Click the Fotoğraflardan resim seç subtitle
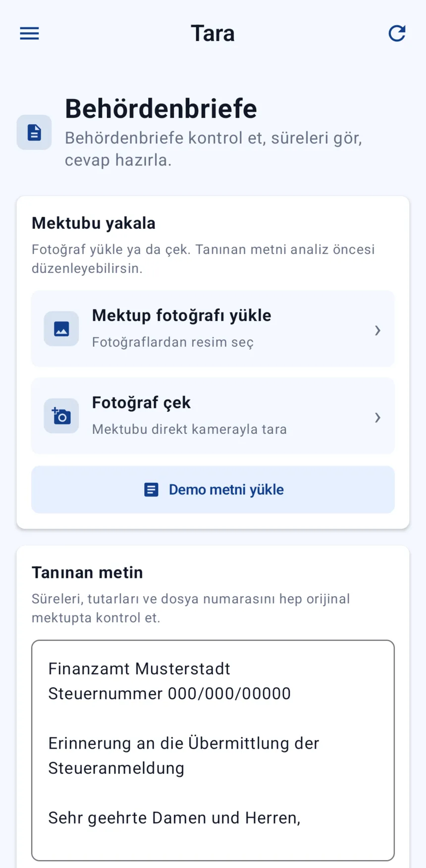Screen dimensions: 426x868 pos(173,342)
